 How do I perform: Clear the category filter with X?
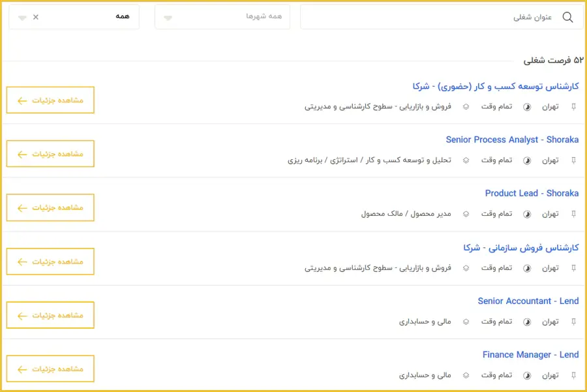click(36, 17)
